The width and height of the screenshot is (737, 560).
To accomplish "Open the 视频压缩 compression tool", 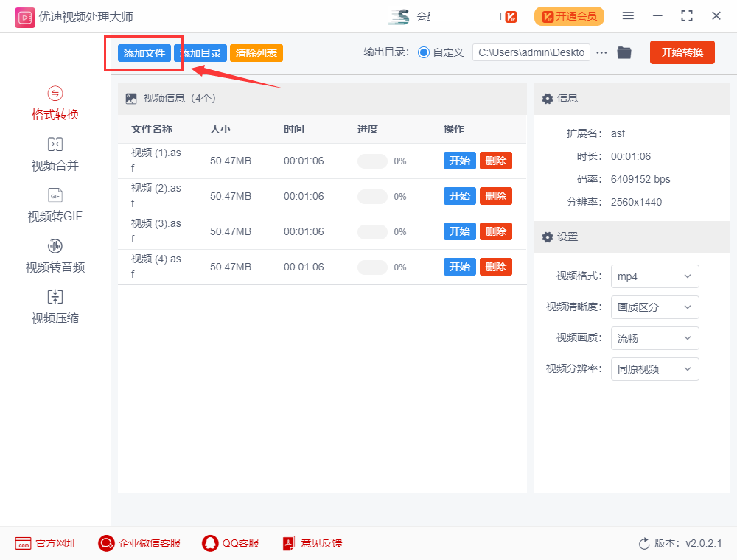I will coord(55,307).
